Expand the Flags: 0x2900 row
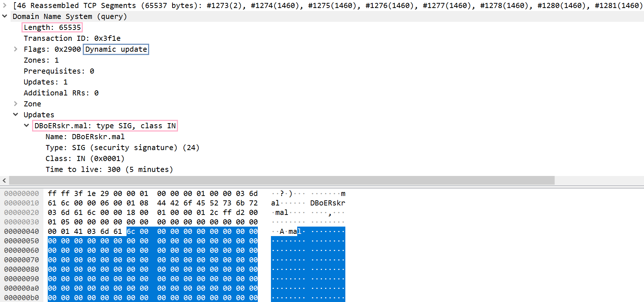 tap(16, 49)
